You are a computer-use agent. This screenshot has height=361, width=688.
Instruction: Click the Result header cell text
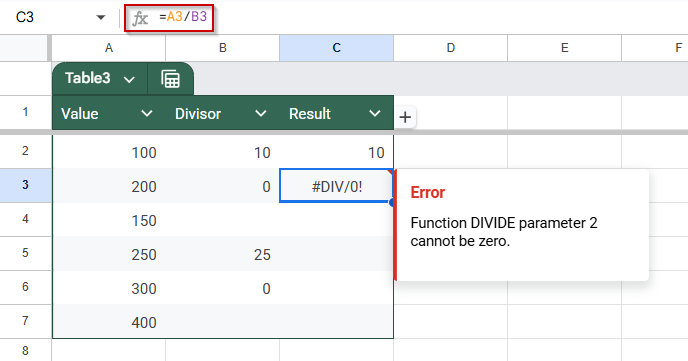309,114
